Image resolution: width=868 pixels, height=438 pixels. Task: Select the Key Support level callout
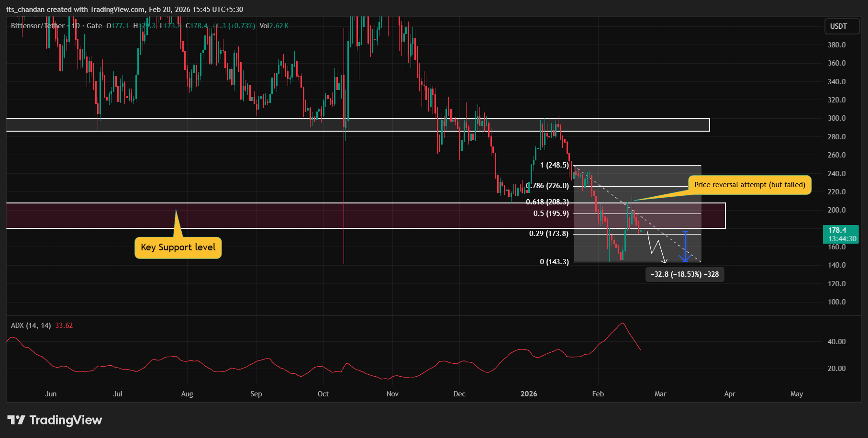pyautogui.click(x=178, y=247)
